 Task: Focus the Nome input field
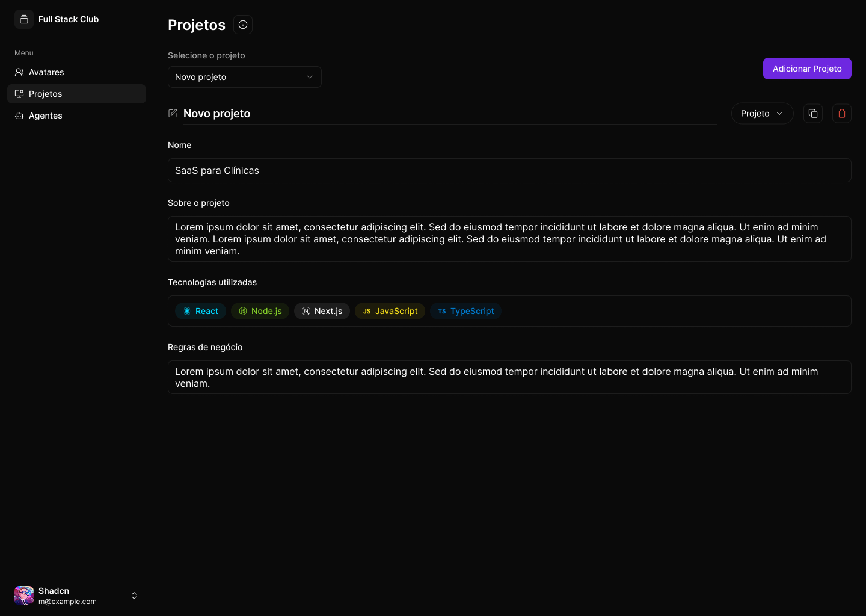(x=509, y=170)
